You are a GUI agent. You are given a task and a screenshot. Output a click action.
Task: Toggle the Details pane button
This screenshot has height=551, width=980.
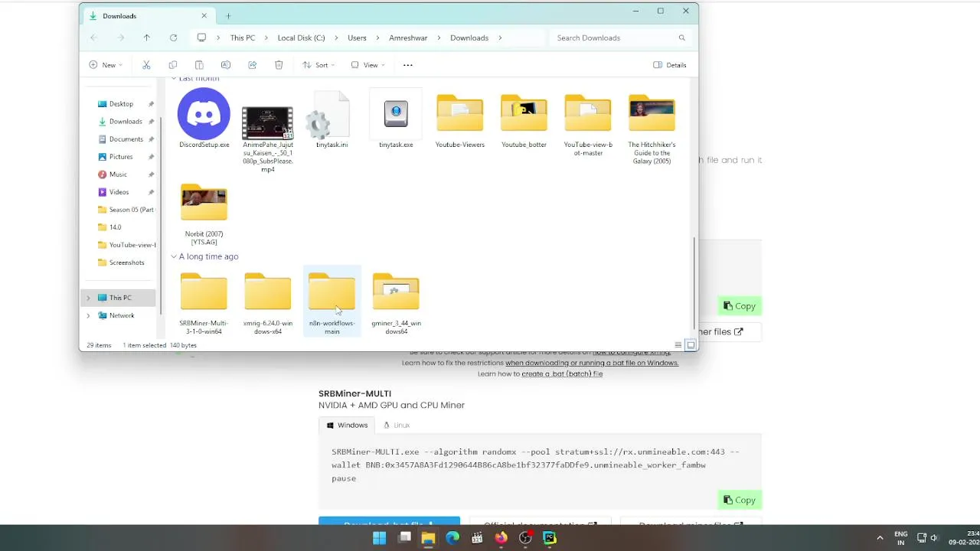pos(670,65)
